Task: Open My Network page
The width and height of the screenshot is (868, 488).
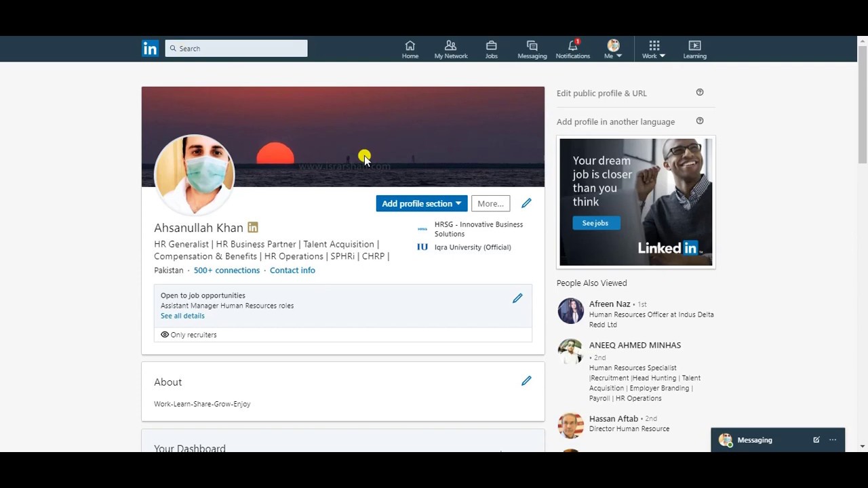Action: (451, 49)
